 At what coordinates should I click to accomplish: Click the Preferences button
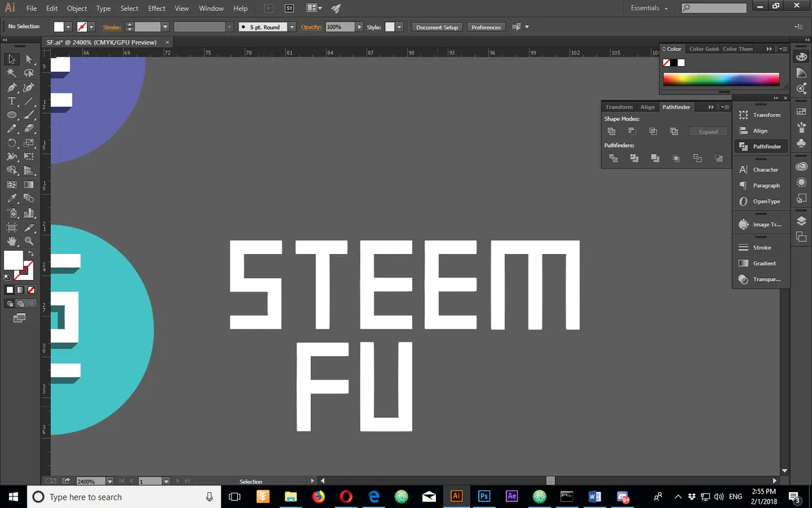coord(486,27)
